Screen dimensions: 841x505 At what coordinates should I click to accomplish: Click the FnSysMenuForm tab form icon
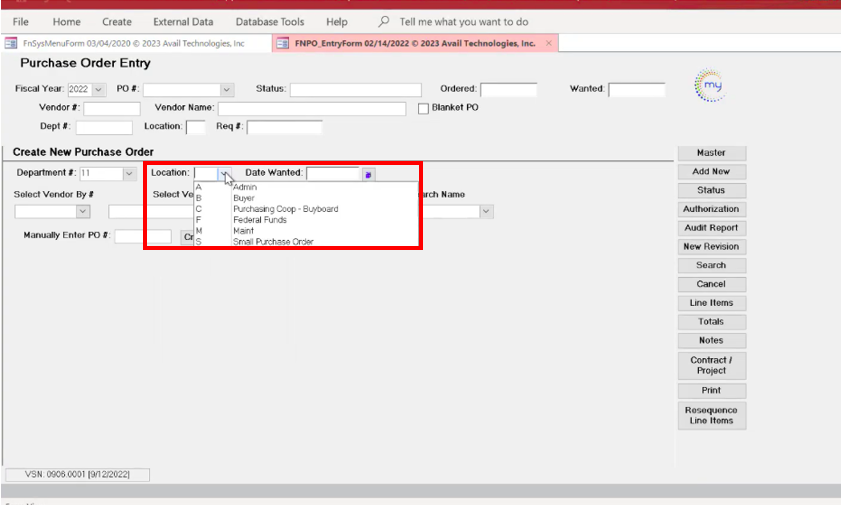tap(12, 44)
